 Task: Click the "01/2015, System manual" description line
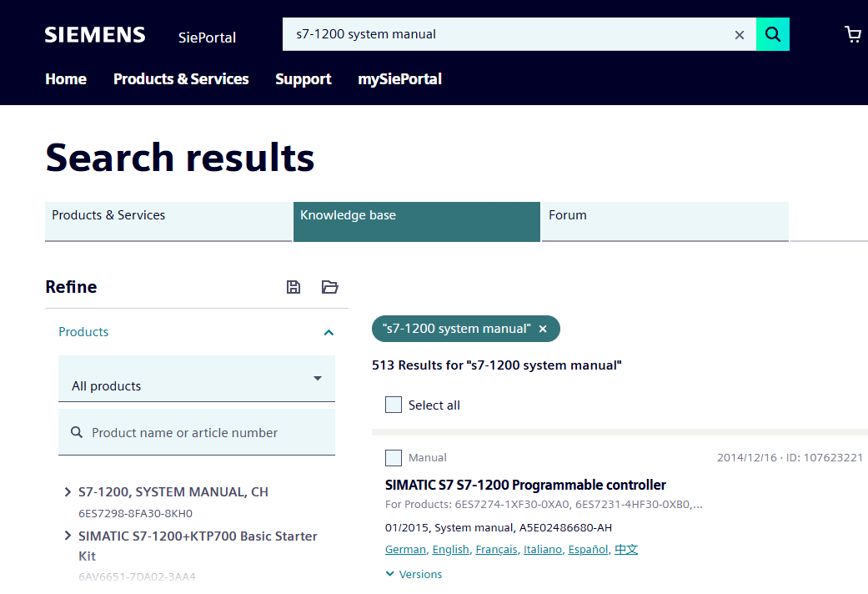(x=499, y=527)
